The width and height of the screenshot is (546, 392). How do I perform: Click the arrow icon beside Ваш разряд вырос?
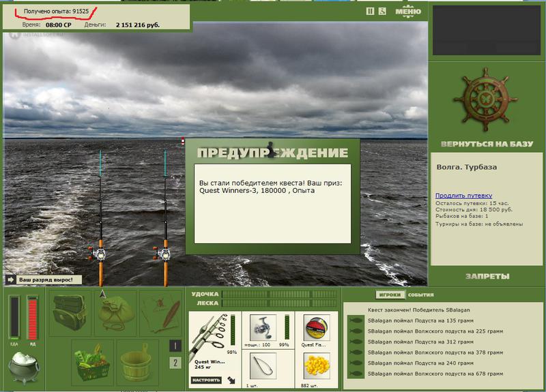pos(11,280)
